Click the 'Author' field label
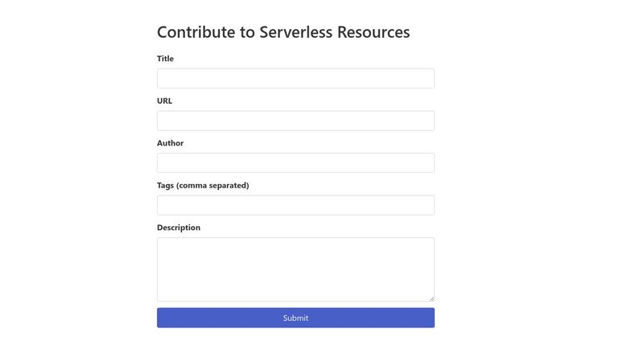 pyautogui.click(x=170, y=143)
